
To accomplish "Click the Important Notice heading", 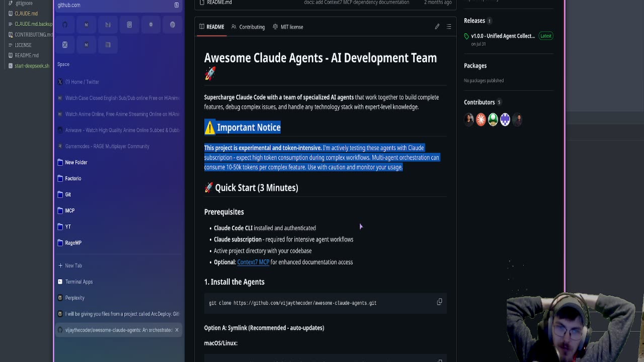I will pyautogui.click(x=249, y=127).
